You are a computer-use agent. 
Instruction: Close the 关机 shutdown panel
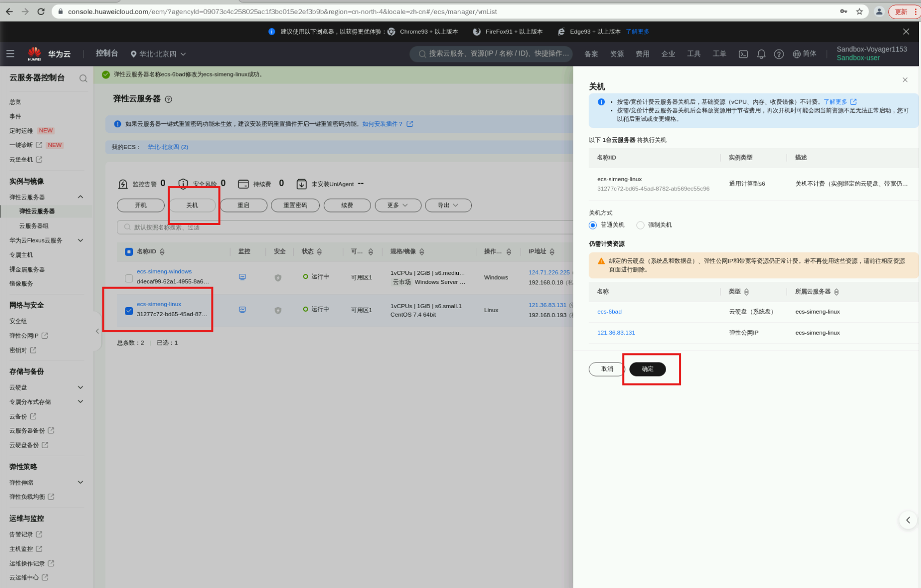point(904,80)
